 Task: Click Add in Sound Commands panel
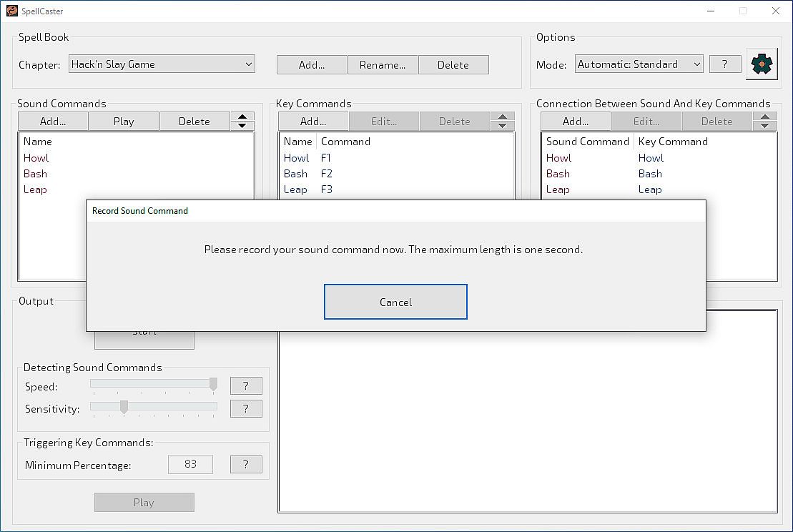click(53, 122)
